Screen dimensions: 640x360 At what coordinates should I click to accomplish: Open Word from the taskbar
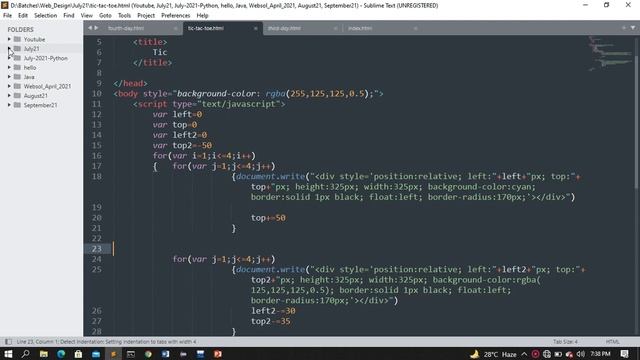166,354
